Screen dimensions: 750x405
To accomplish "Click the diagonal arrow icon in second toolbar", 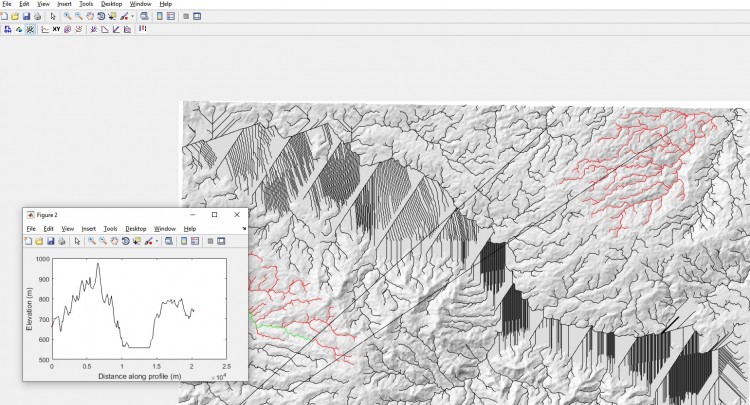I will [116, 29].
